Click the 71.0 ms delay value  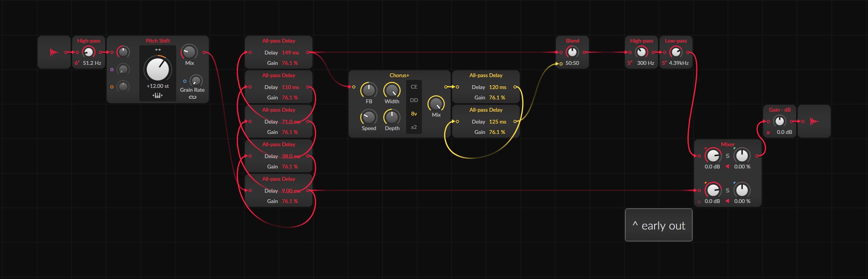[291, 122]
